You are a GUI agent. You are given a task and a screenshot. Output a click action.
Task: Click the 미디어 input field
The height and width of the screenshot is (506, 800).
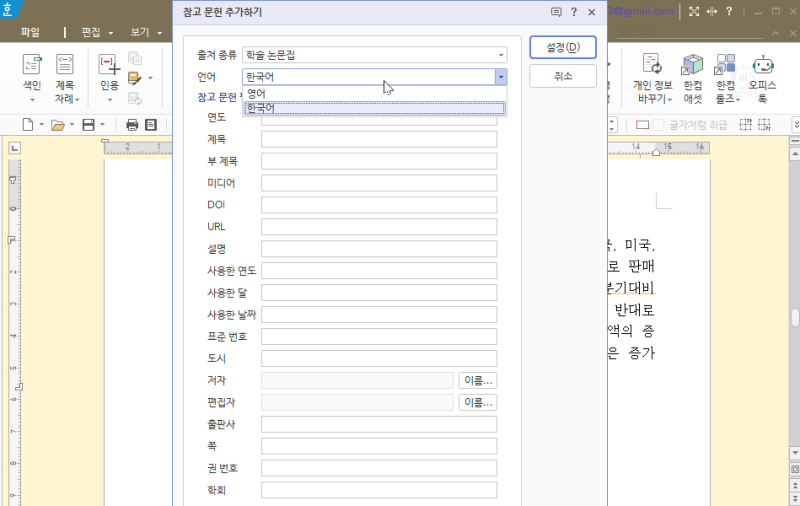click(x=379, y=183)
